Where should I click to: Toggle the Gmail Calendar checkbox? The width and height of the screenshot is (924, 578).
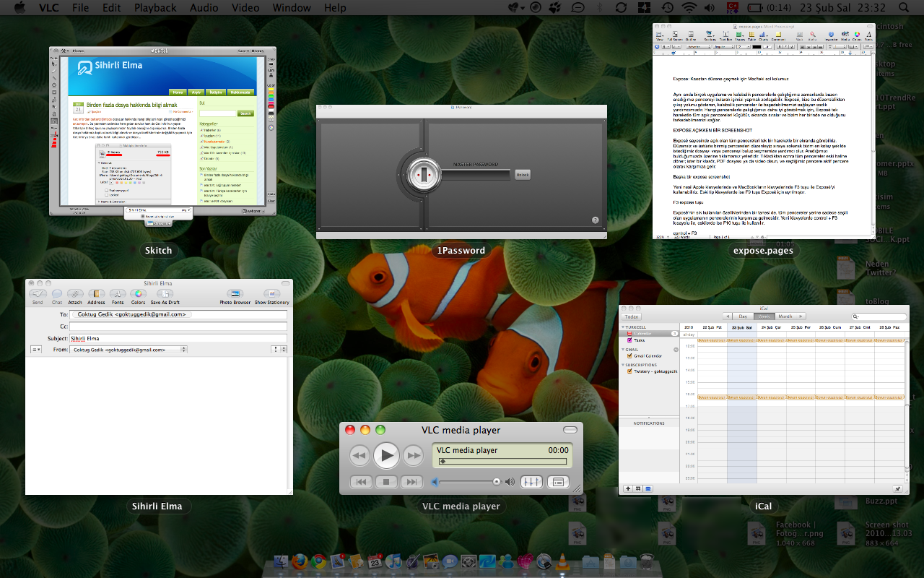(x=630, y=355)
